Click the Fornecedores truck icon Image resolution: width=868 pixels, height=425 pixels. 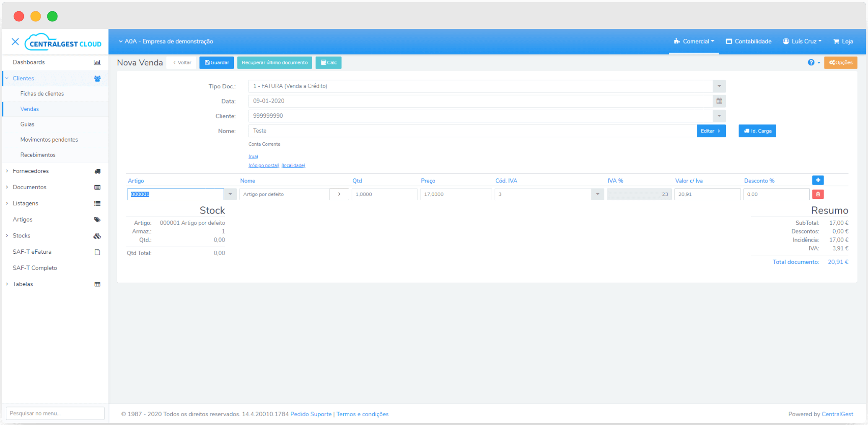coord(98,171)
